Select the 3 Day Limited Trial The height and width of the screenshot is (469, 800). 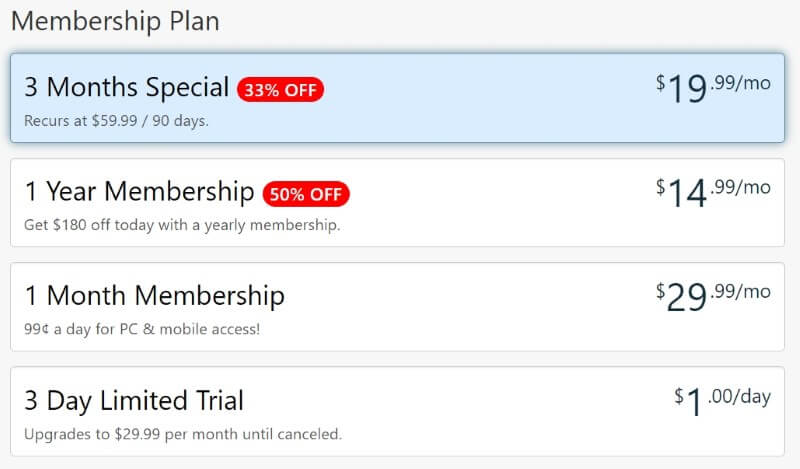397,411
